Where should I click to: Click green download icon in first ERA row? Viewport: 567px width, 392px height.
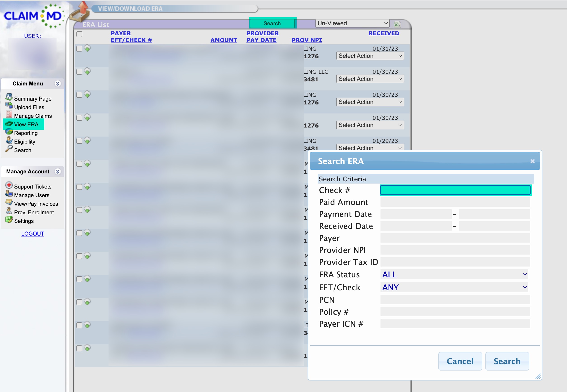coord(87,48)
